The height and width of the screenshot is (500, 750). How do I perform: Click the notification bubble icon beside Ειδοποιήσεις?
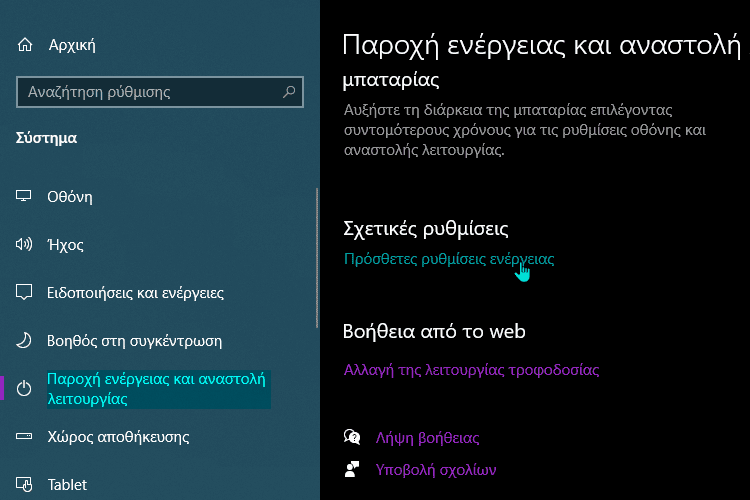pos(25,293)
